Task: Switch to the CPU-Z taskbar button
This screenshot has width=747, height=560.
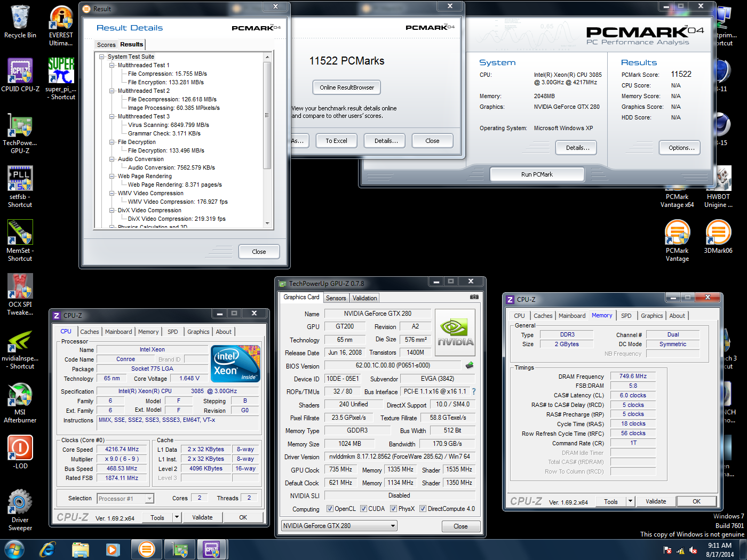Action: point(212,549)
